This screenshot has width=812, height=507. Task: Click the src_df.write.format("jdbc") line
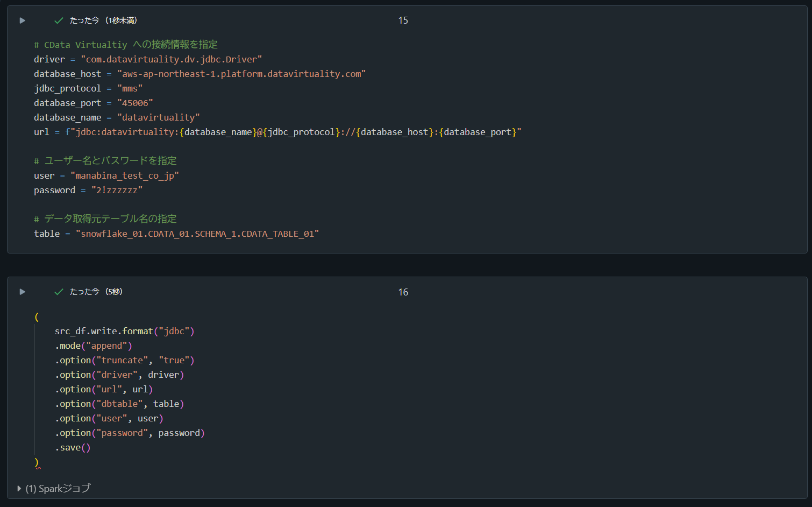(124, 331)
